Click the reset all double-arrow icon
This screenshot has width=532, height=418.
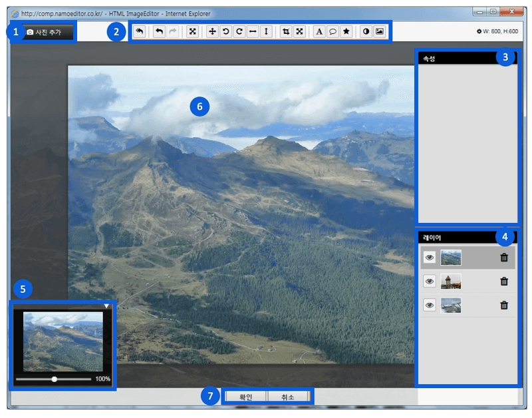[x=140, y=32]
